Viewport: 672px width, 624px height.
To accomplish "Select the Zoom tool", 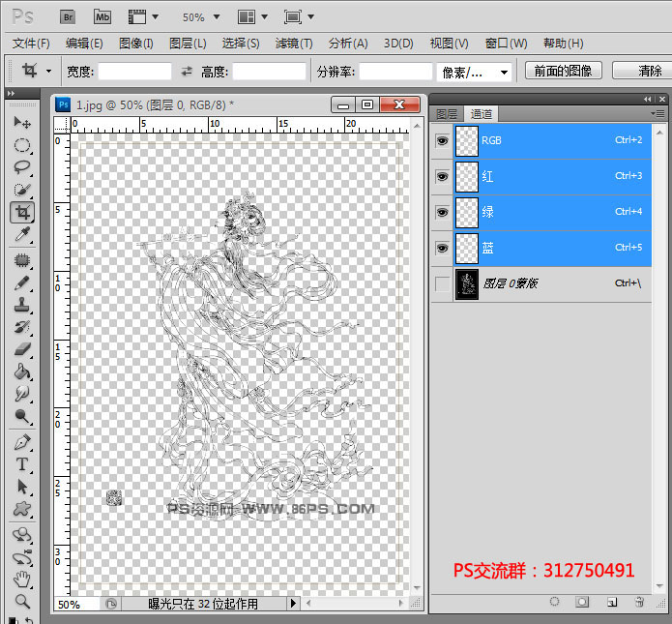I will point(22,602).
